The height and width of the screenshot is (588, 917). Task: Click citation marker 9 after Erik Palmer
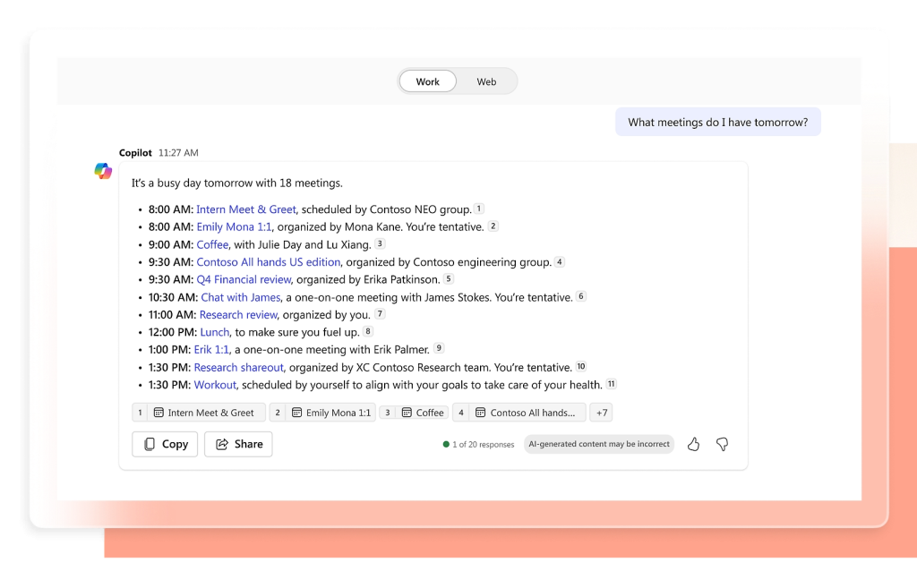click(439, 348)
